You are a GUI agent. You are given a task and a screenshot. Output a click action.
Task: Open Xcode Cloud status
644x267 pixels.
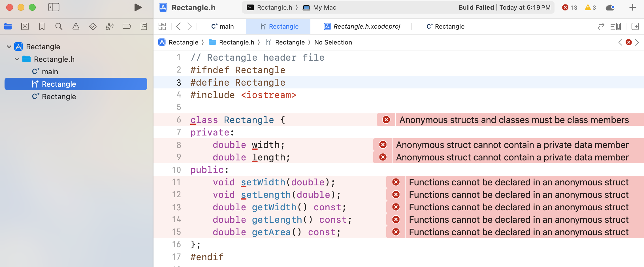tap(611, 7)
